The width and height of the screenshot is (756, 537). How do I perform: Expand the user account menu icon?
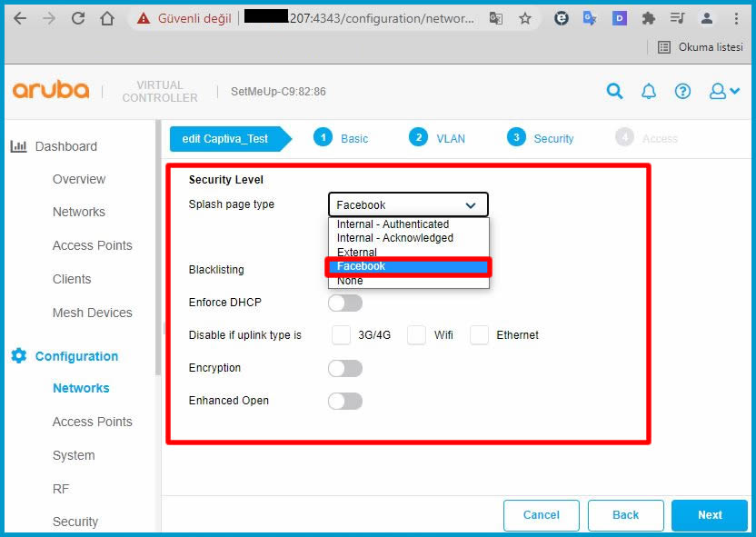724,91
